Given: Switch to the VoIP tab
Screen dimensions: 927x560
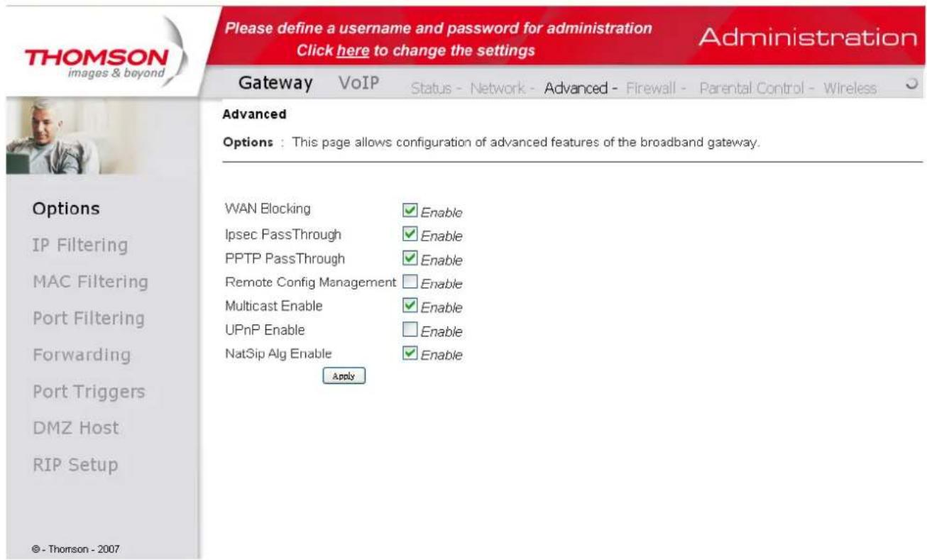Looking at the screenshot, I should 358,84.
